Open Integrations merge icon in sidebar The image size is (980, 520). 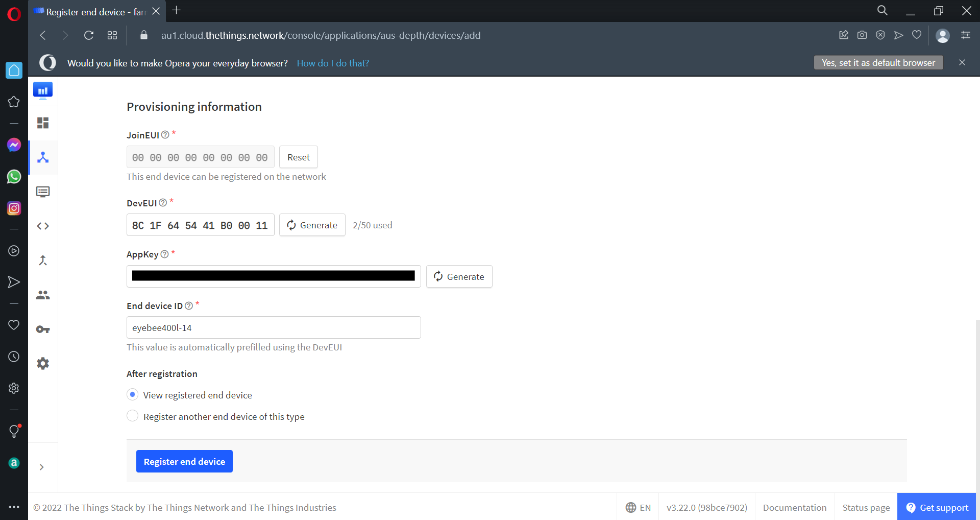pyautogui.click(x=43, y=261)
